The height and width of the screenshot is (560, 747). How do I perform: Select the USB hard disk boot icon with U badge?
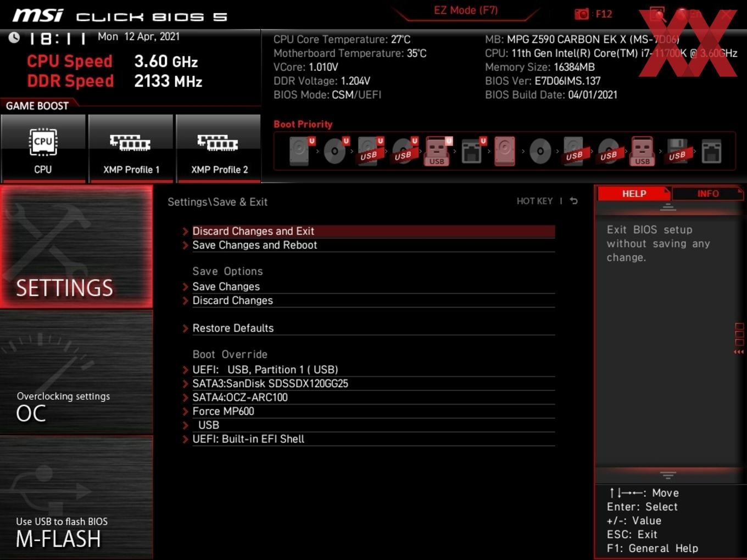click(x=370, y=151)
